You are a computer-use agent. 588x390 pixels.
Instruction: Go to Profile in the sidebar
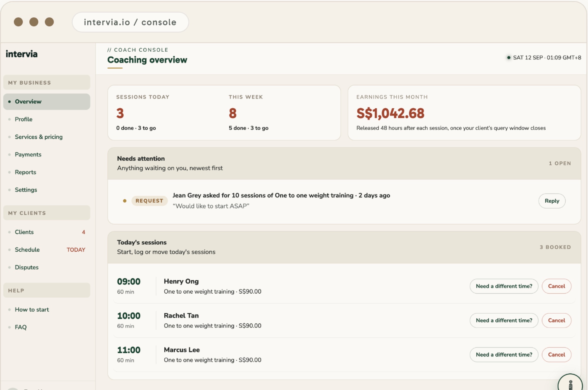click(x=24, y=119)
